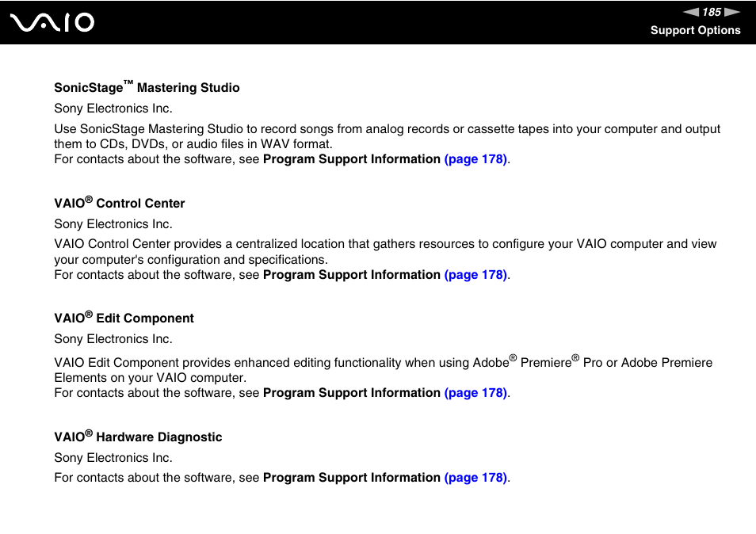The height and width of the screenshot is (534, 756).
Task: Click Sony Electronics Inc. under Hardware Diagnostic
Action: (x=113, y=457)
